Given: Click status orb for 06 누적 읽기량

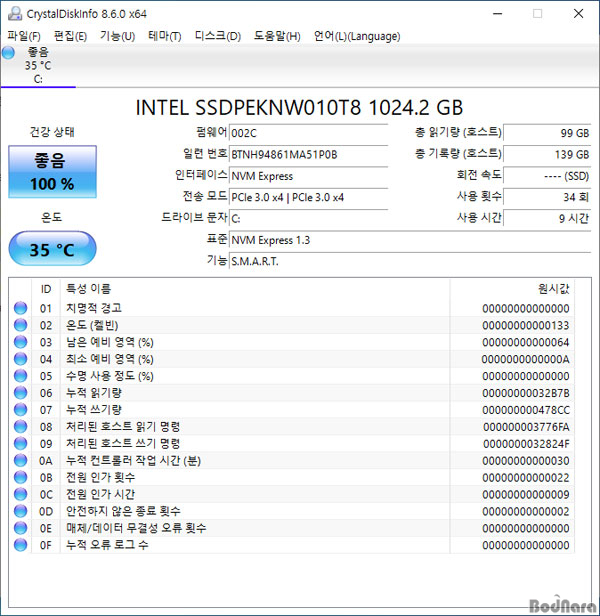Looking at the screenshot, I should 20,392.
